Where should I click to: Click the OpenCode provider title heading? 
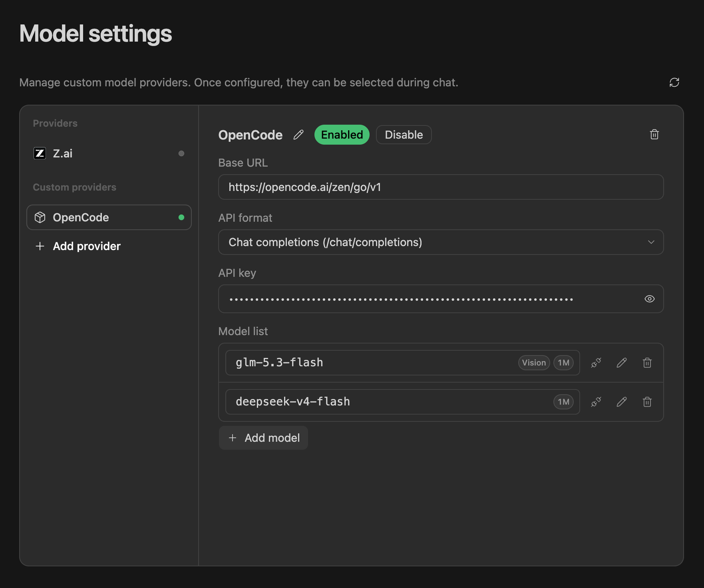(250, 135)
